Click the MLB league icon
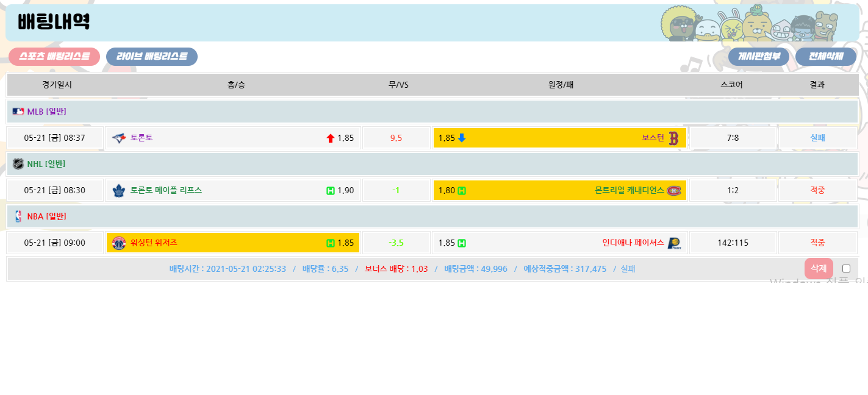Screen dimensions: 868x395 tap(18, 112)
